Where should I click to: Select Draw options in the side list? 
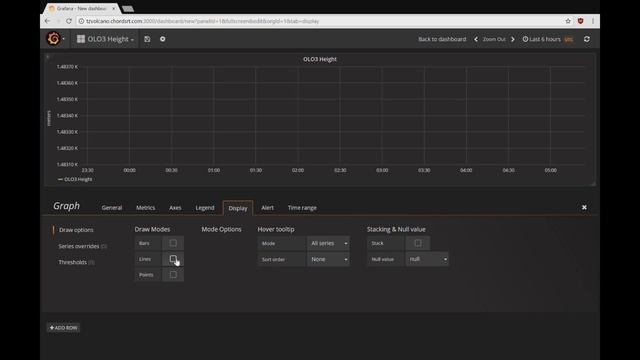point(76,230)
